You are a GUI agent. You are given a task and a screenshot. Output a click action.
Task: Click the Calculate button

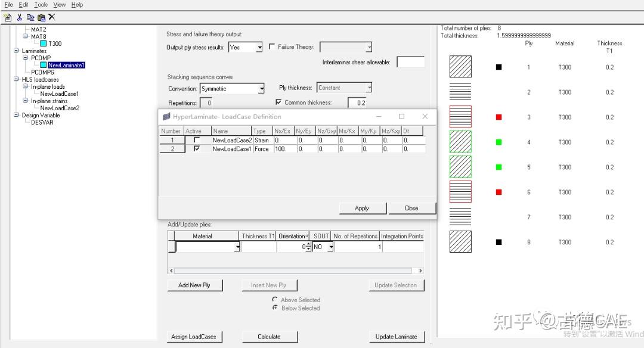(270, 337)
